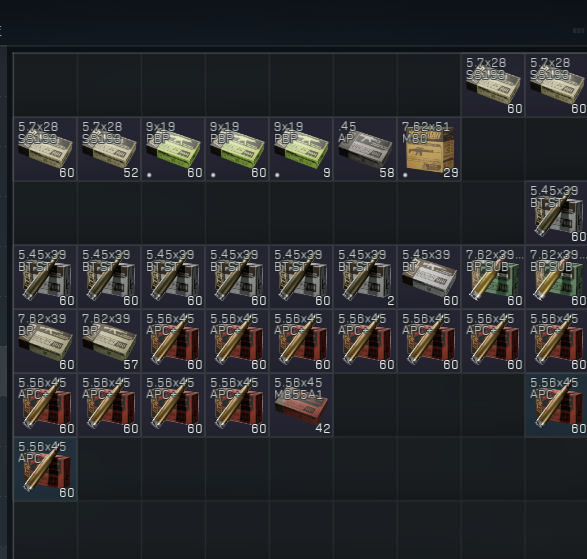
Task: Select the 5.56x45 M855A1 box
Action: pyautogui.click(x=301, y=405)
